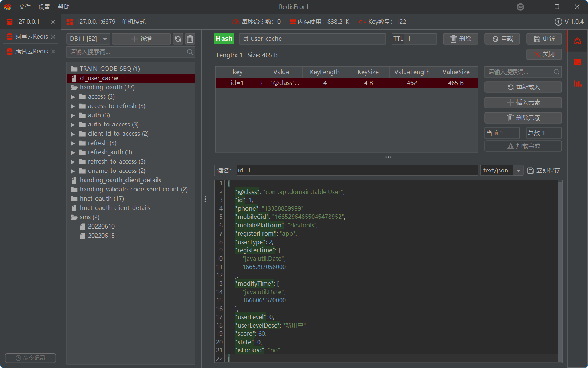Click the 插入元素 insert element button
This screenshot has width=588, height=368.
pos(523,102)
